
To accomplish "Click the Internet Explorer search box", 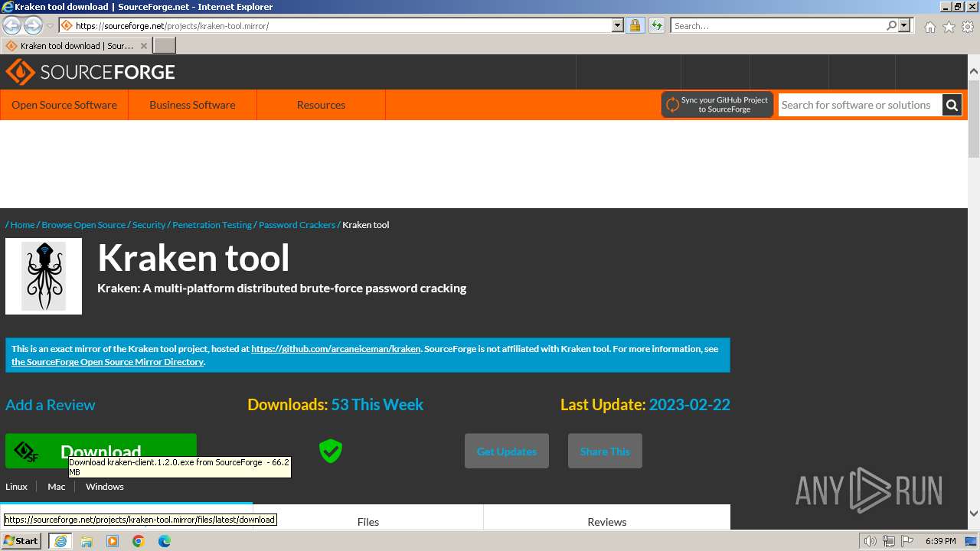I will (777, 25).
